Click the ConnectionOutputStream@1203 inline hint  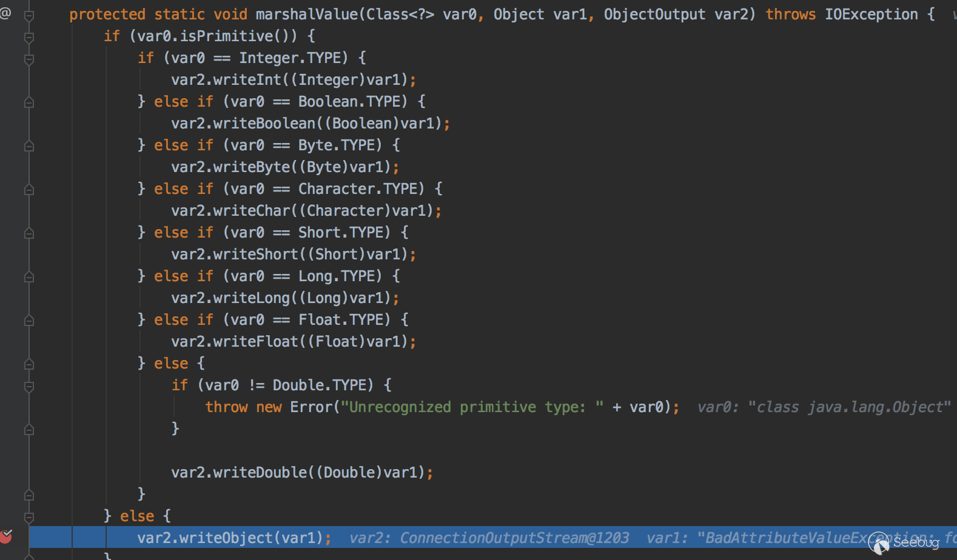tap(514, 538)
